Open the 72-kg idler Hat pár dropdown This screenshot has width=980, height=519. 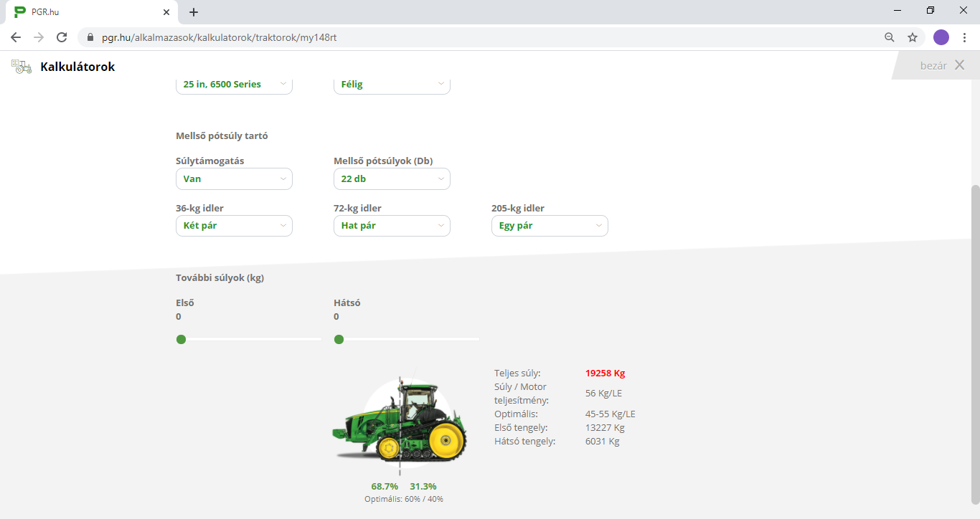392,226
